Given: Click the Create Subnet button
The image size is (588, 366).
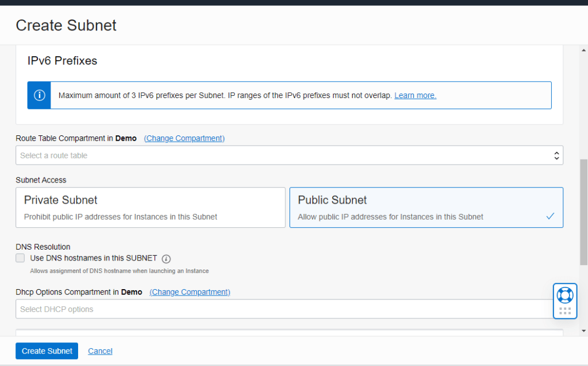Looking at the screenshot, I should [47, 351].
